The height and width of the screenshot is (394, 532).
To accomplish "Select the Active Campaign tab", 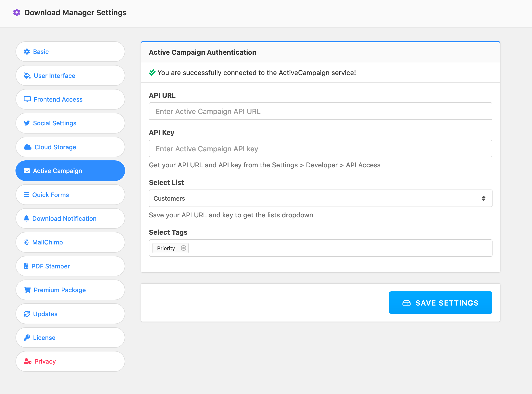I will pos(70,171).
